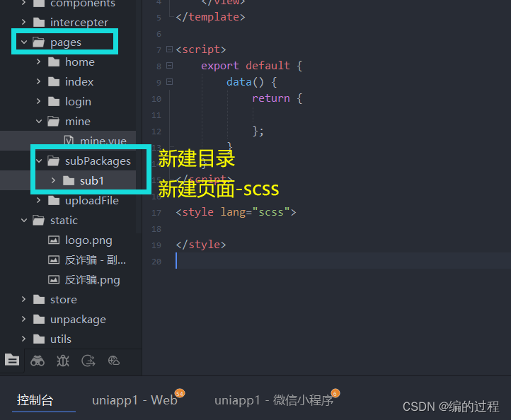Viewport: 511px width, 420px height.
Task: Expand the store folder chevron
Action: coord(23,299)
